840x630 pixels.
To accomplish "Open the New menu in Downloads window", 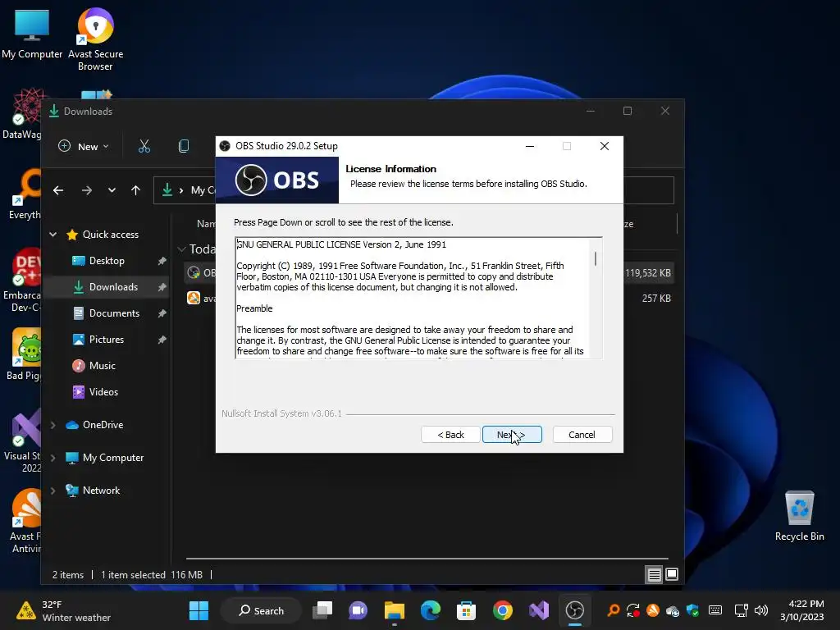I will click(84, 146).
